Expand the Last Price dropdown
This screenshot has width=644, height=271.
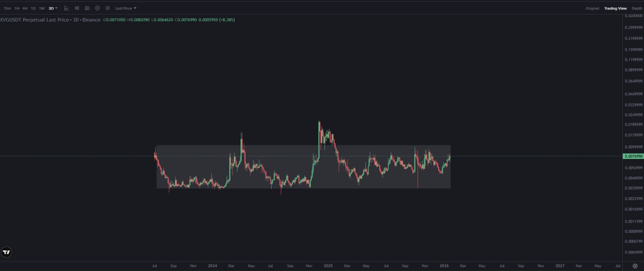[x=126, y=8]
